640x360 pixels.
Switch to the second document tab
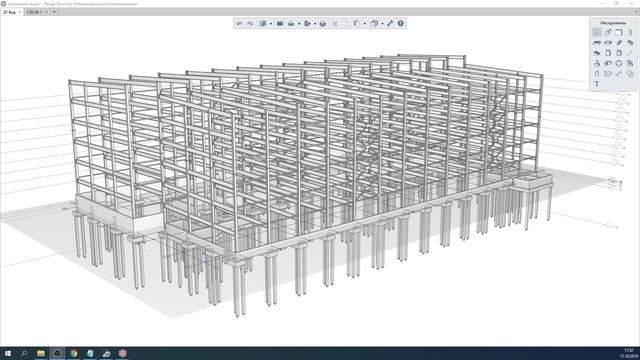click(34, 12)
